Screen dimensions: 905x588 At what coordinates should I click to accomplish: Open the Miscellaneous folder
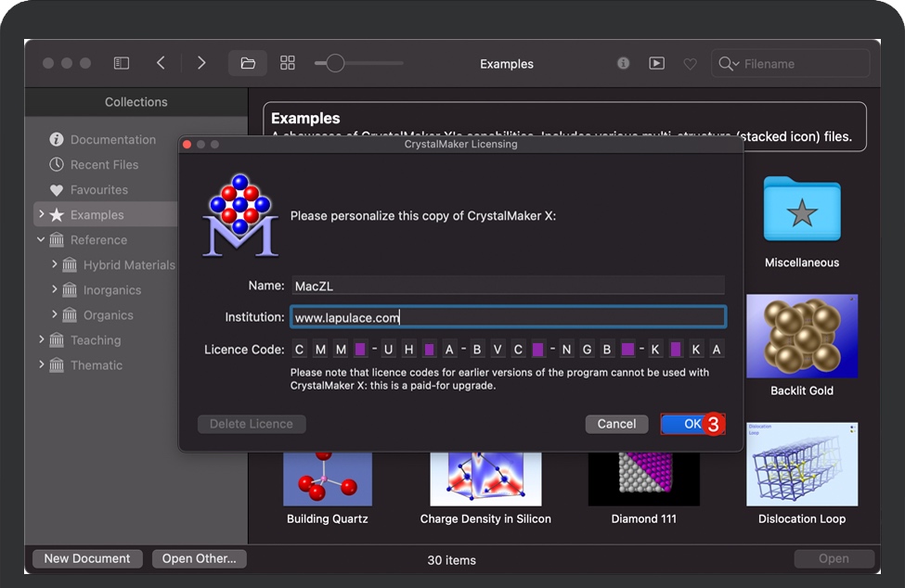tap(802, 209)
